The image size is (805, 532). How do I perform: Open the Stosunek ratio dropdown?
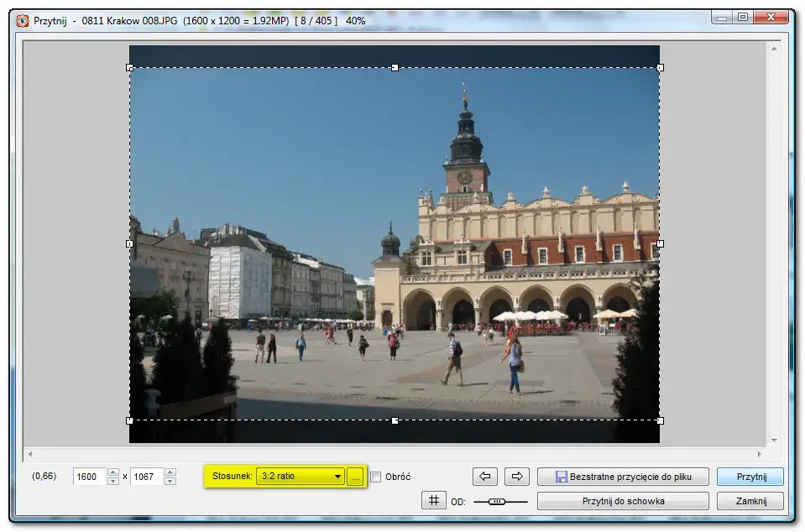click(339, 476)
